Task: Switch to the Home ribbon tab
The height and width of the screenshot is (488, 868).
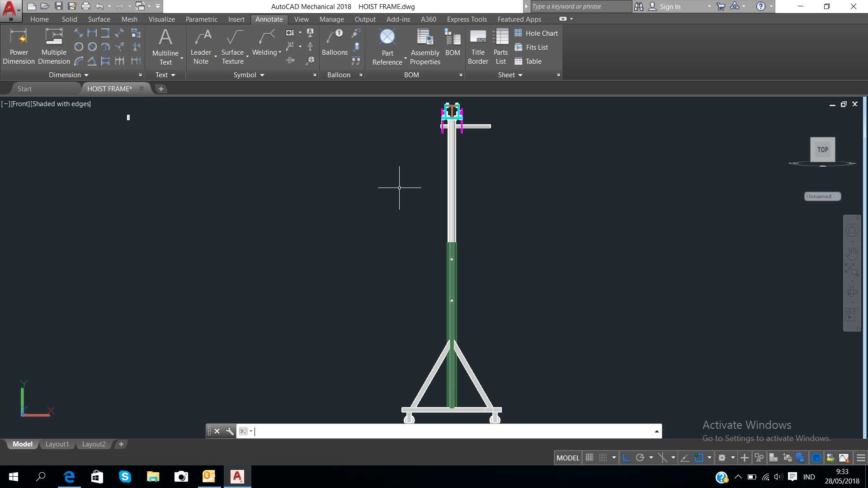Action: click(39, 19)
